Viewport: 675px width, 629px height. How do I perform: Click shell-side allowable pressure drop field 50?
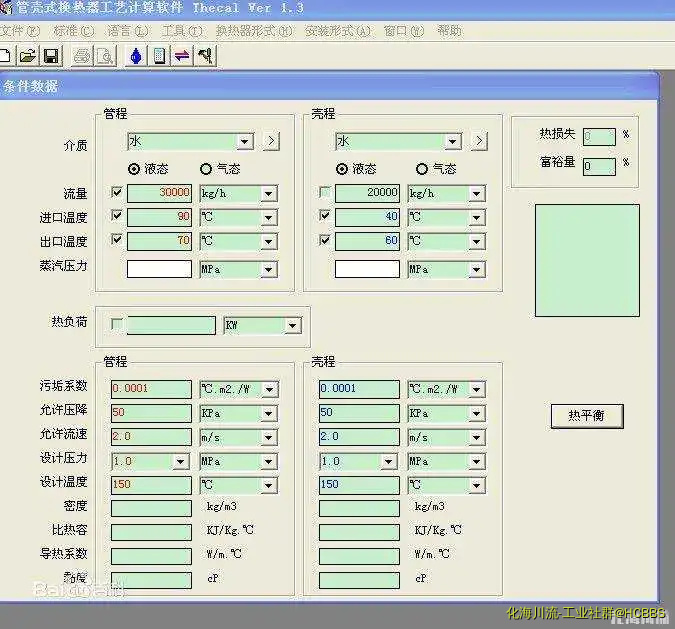click(359, 413)
